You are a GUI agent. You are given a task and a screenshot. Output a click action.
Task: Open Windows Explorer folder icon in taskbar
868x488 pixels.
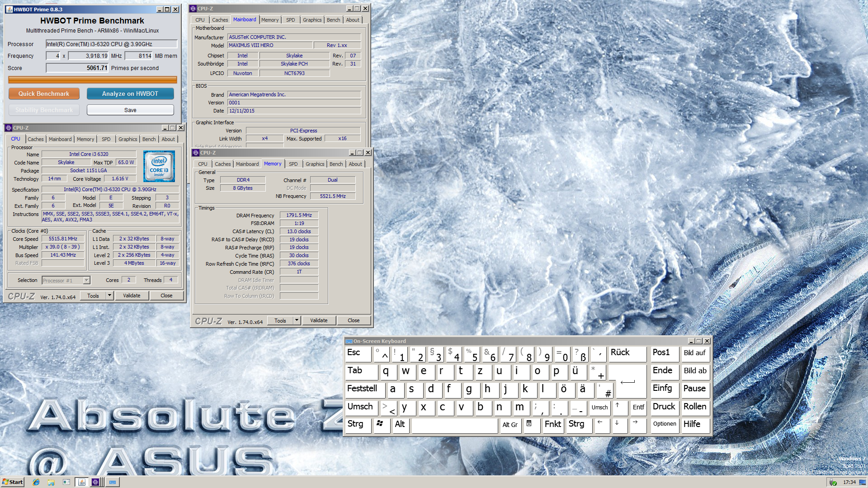[51, 482]
